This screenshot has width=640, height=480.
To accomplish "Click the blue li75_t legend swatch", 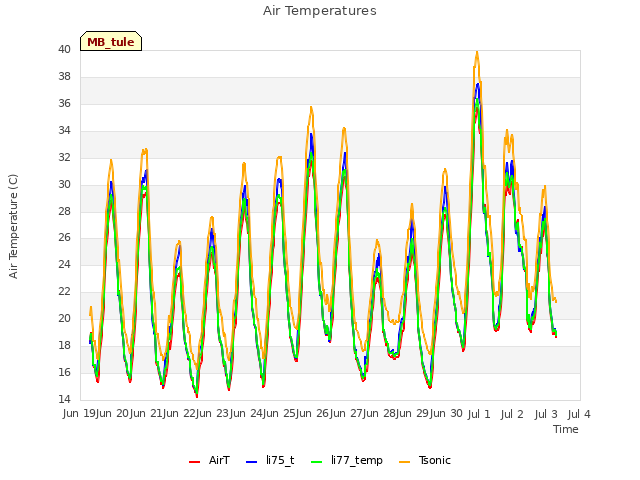I will tap(252, 462).
